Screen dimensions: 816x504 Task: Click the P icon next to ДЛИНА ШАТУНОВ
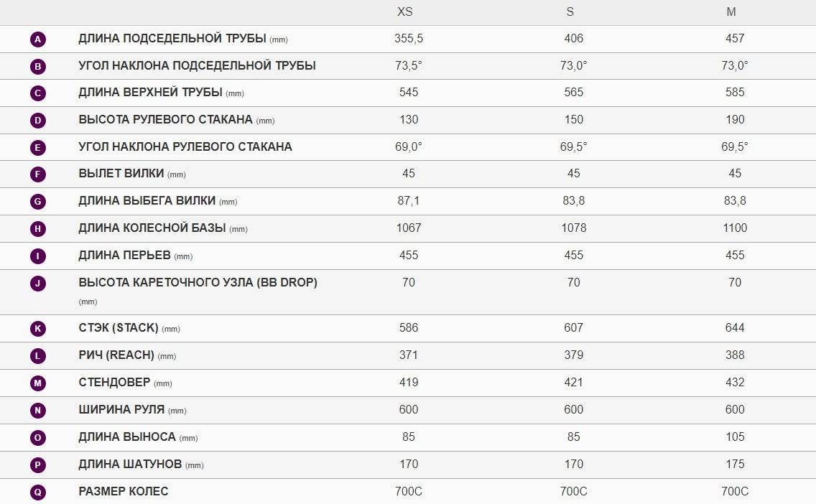pos(38,465)
